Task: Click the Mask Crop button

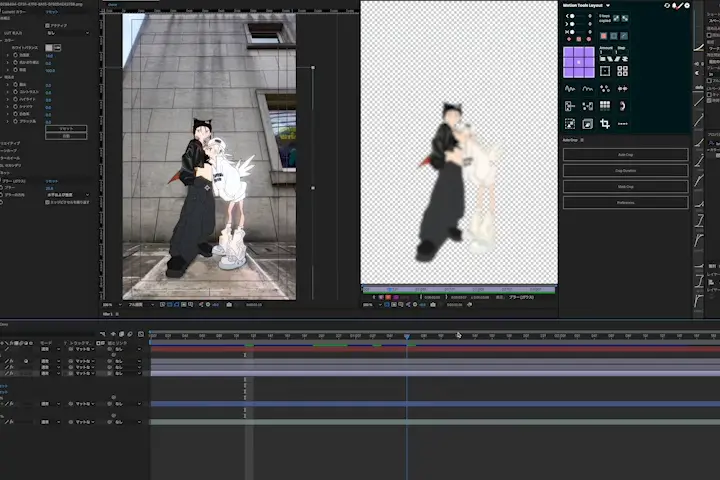Action: (625, 187)
